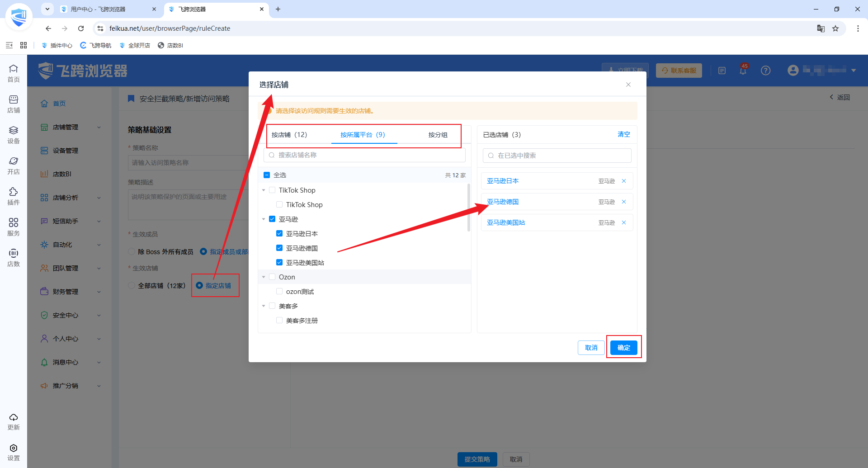Viewport: 868px width, 468px height.
Task: Check the Ozon platform checkbox
Action: (272, 277)
